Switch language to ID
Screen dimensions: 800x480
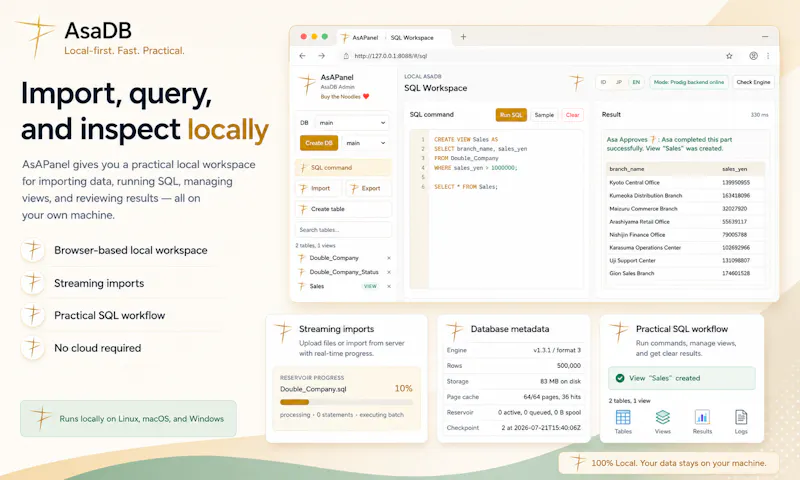click(604, 82)
